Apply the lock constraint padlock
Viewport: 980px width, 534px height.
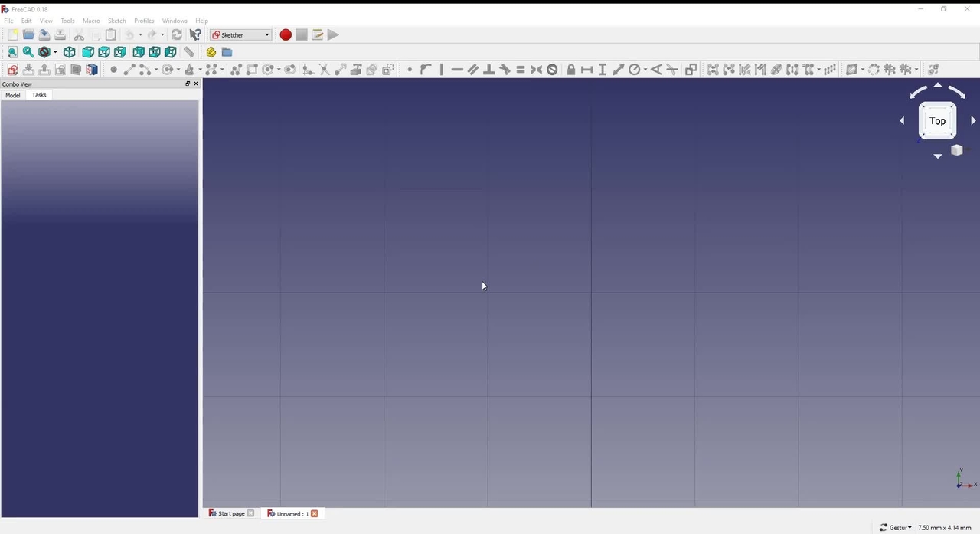point(571,70)
